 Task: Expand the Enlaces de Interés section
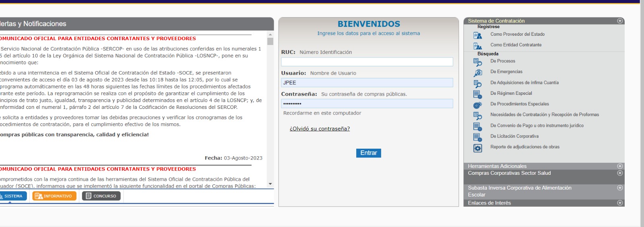click(x=620, y=203)
